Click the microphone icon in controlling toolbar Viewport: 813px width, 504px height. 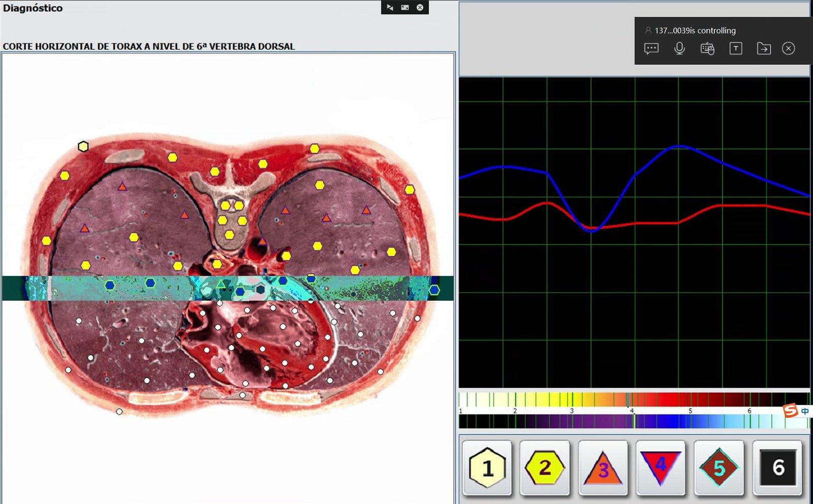click(x=679, y=49)
